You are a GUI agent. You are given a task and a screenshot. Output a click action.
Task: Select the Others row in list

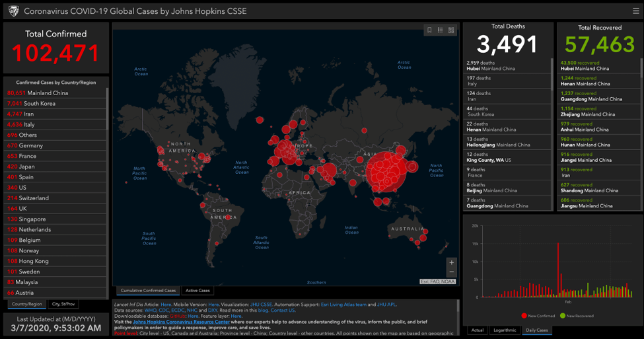[x=55, y=135]
